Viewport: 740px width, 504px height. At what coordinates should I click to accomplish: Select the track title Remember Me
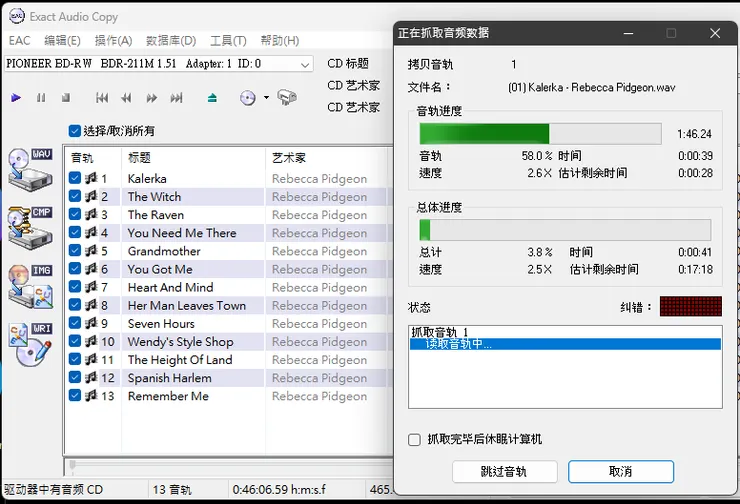[168, 396]
